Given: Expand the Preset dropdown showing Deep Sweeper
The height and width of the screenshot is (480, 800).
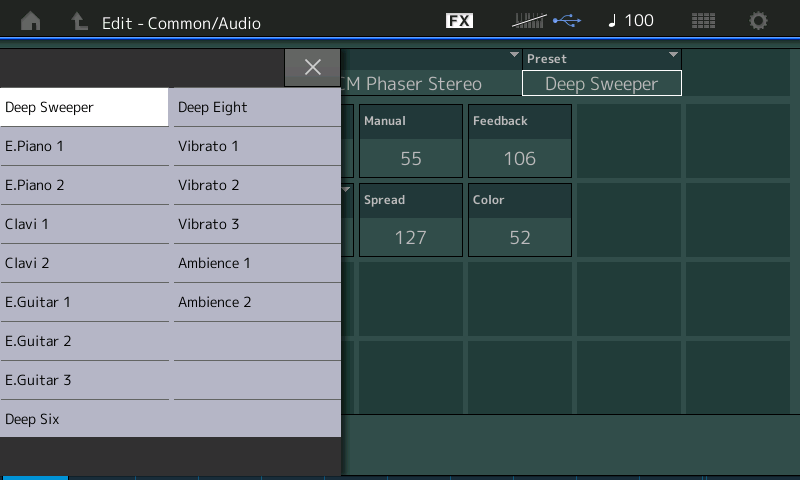Looking at the screenshot, I should (x=601, y=84).
